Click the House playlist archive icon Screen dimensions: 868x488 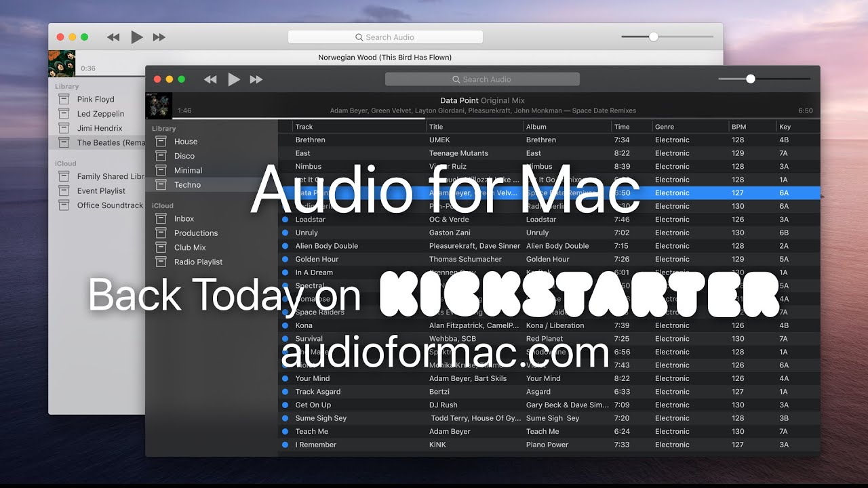tap(161, 141)
